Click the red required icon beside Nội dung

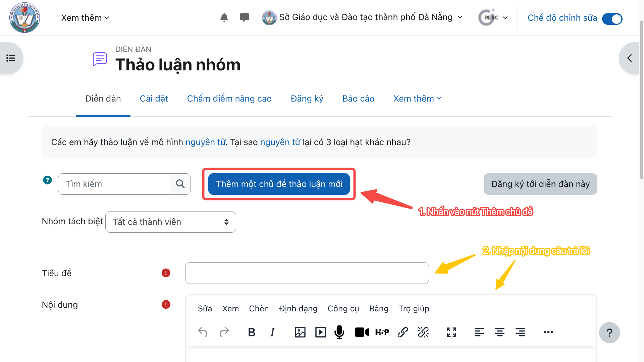click(x=166, y=304)
